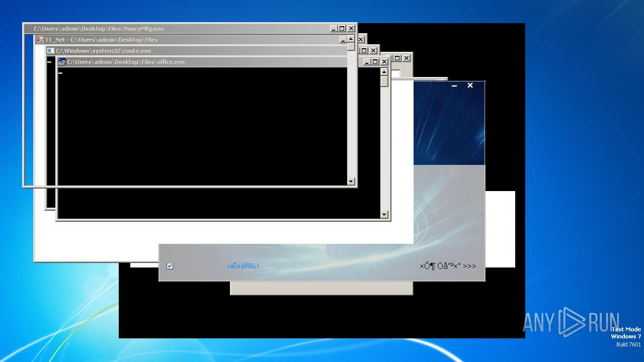Close the route.exe console window
The image size is (644, 362).
point(373,51)
